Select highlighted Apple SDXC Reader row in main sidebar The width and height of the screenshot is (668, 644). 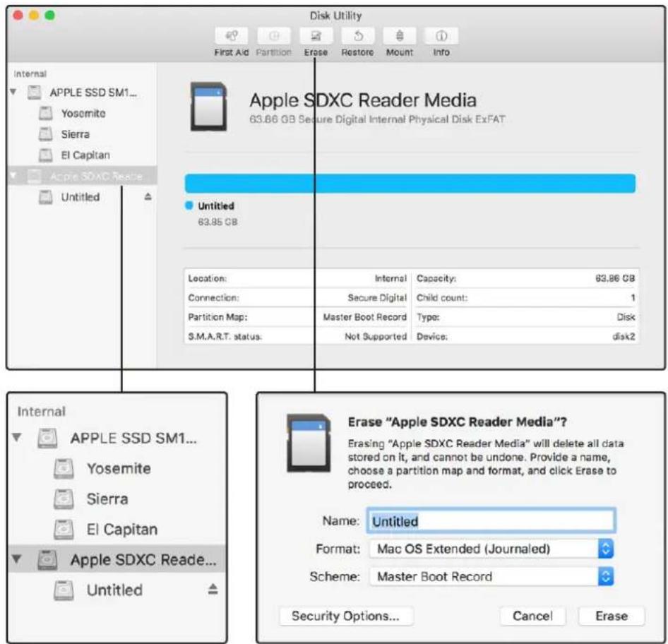(82, 176)
